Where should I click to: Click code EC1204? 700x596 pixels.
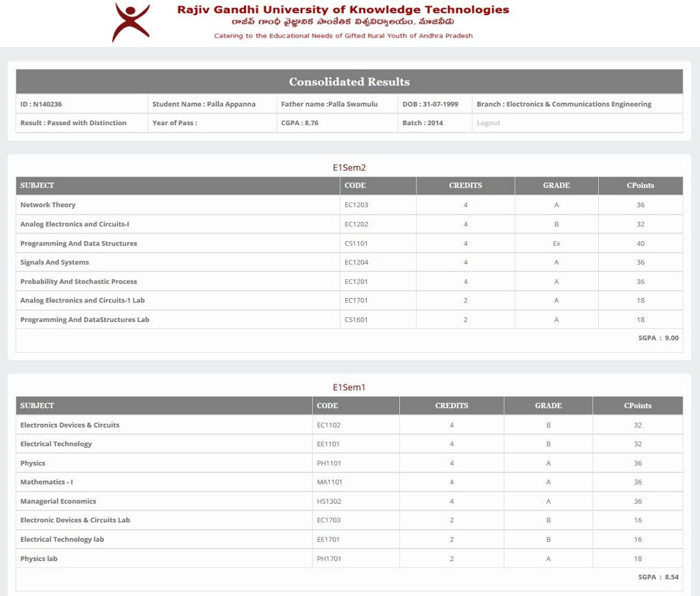[x=356, y=262]
